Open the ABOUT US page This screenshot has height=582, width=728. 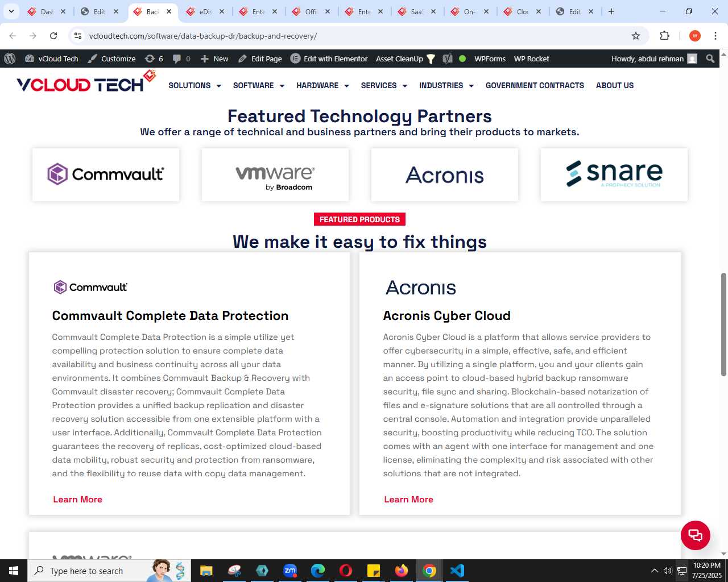(x=615, y=85)
